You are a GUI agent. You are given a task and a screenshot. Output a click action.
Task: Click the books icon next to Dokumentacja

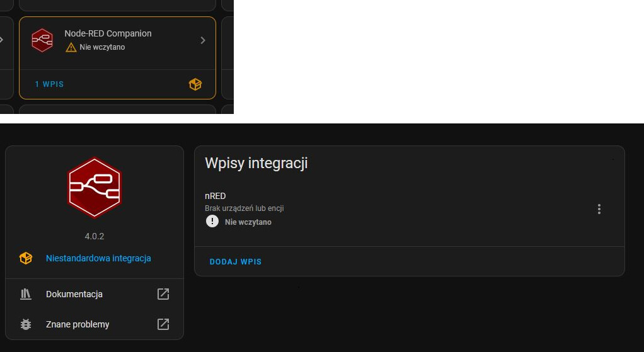(26, 294)
